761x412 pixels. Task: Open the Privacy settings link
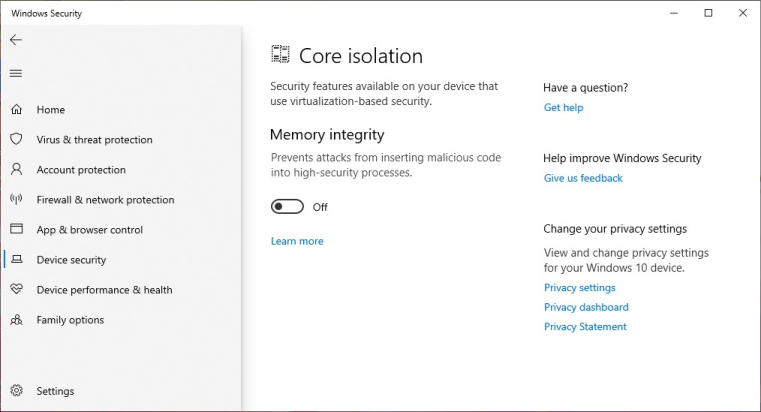[579, 288]
